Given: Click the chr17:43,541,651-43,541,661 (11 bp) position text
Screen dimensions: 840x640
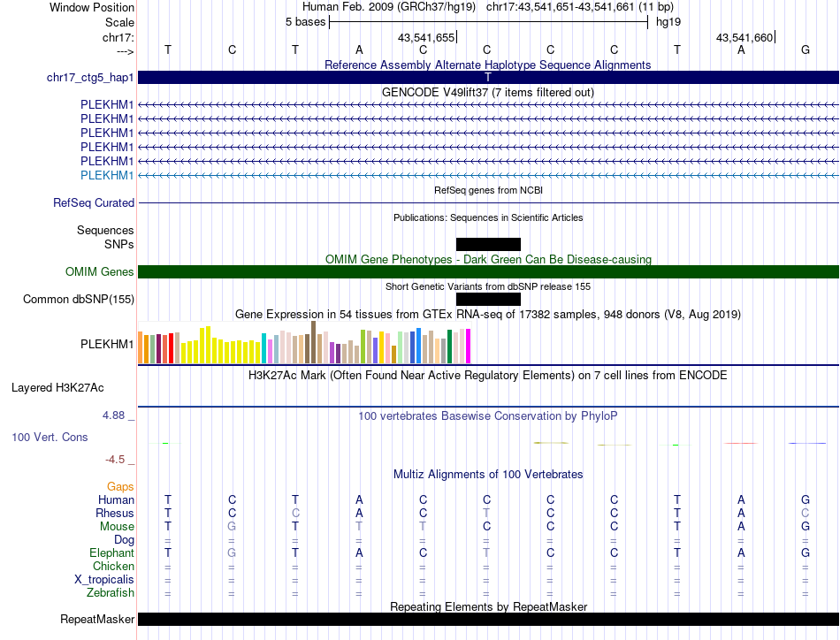Looking at the screenshot, I should 580,7.
